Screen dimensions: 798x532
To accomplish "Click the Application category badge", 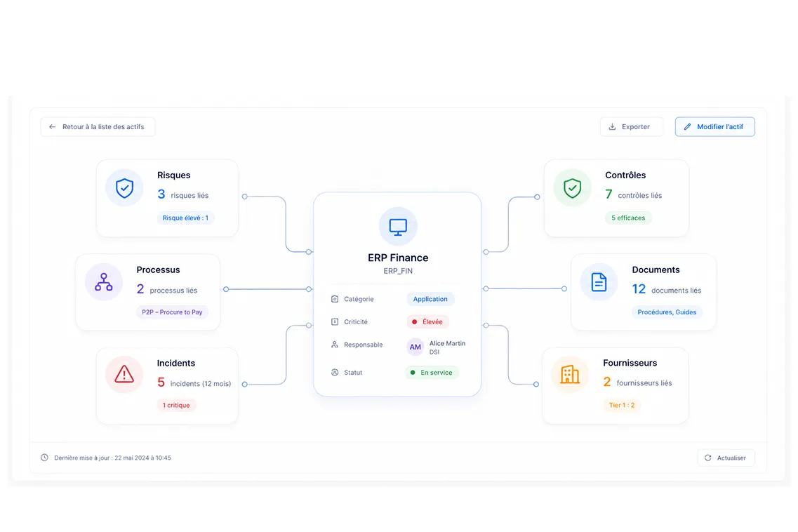I will [430, 299].
